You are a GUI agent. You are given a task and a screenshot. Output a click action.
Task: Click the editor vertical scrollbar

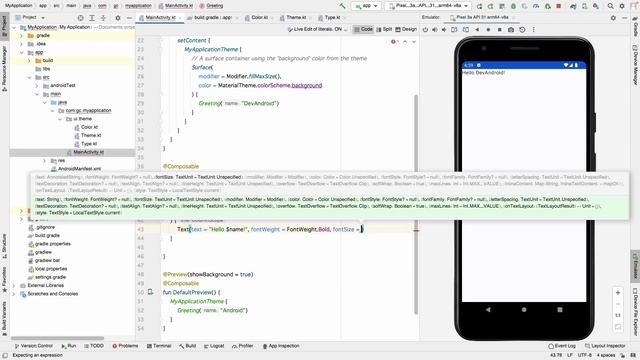click(416, 204)
